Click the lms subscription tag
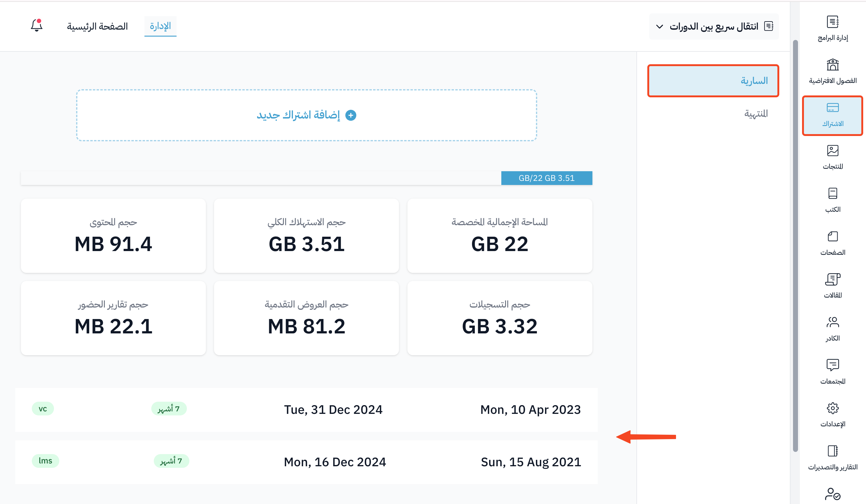 pos(45,461)
